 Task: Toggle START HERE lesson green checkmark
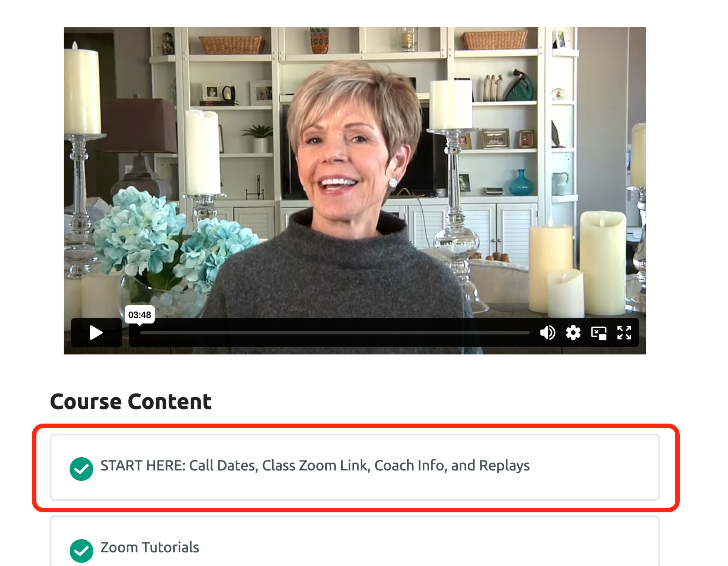coord(81,469)
